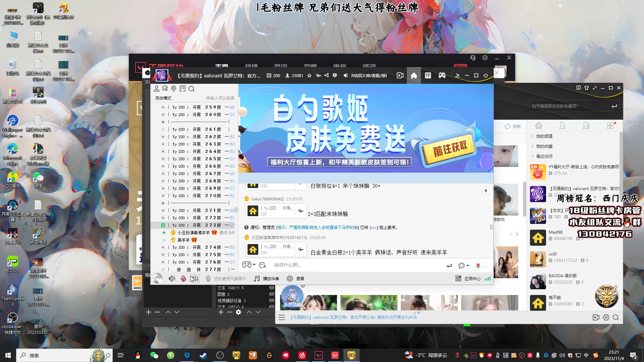Viewport: 644px width, 362px height.
Task: Open the audio mixer sliders icon
Action: (195, 279)
